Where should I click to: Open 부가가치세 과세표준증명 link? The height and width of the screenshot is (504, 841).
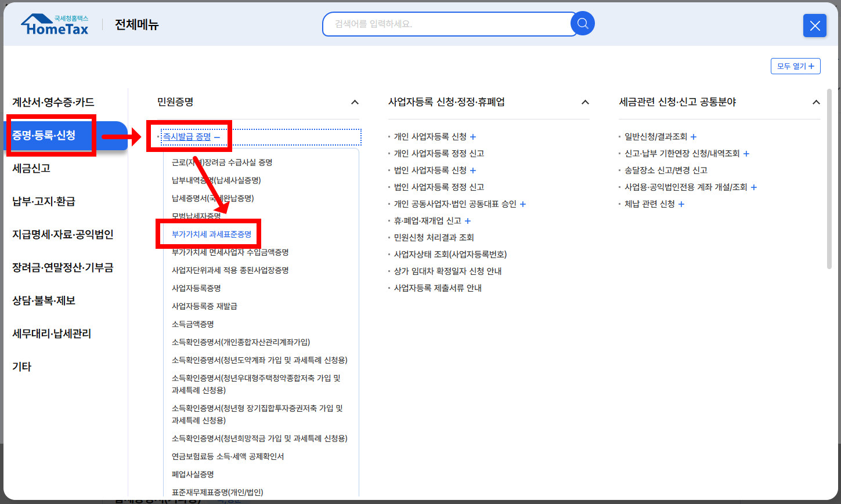[211, 234]
